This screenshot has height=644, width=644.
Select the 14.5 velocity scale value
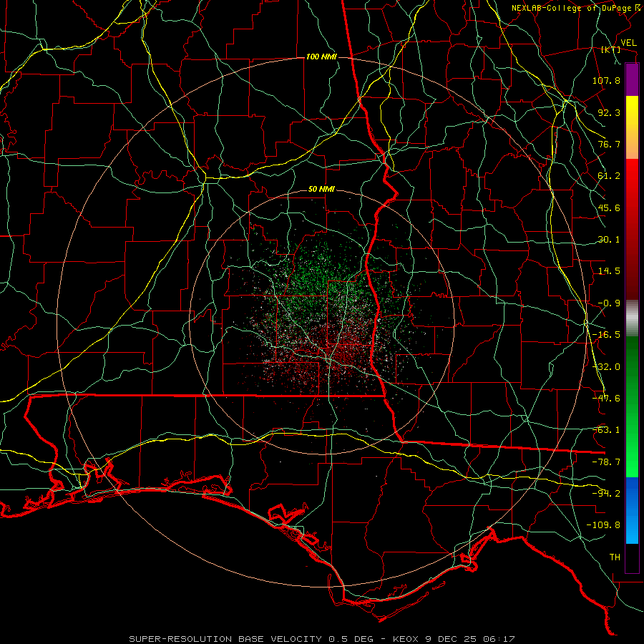(609, 271)
